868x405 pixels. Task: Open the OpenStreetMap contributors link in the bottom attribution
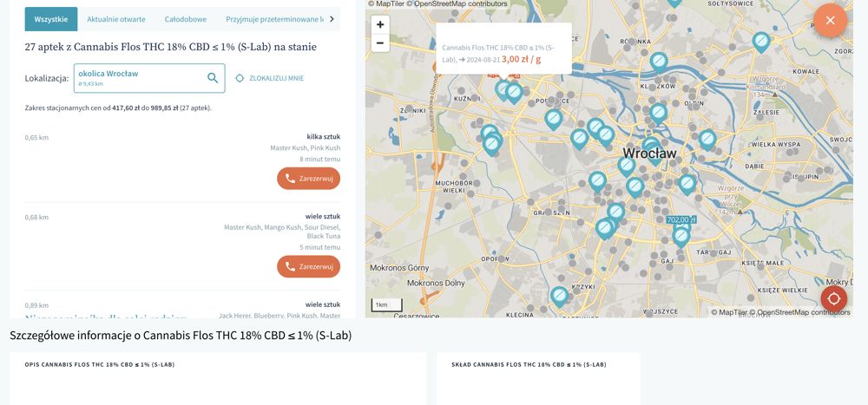[800, 312]
